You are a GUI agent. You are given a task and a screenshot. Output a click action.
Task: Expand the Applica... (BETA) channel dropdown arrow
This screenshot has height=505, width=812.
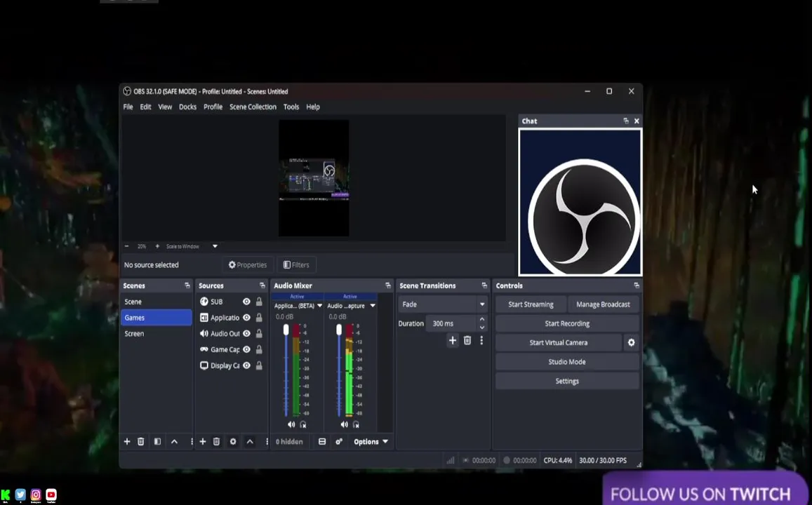319,306
